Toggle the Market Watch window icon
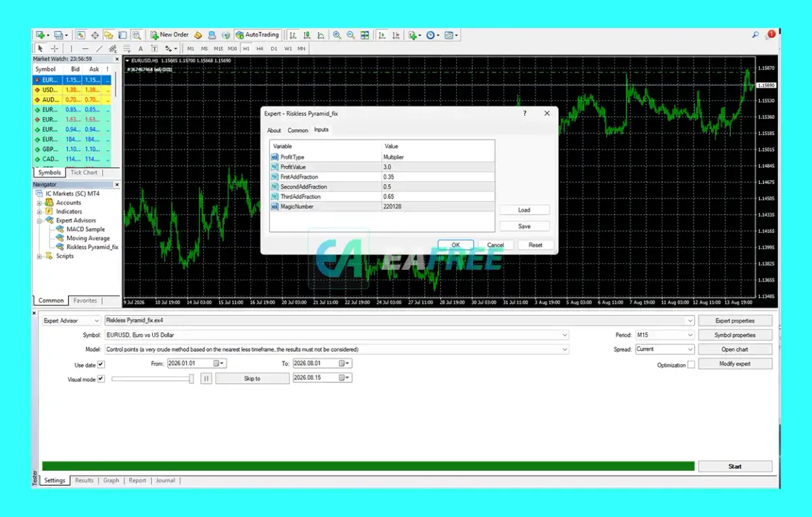Viewport: 812px width, 517px height. (81, 35)
